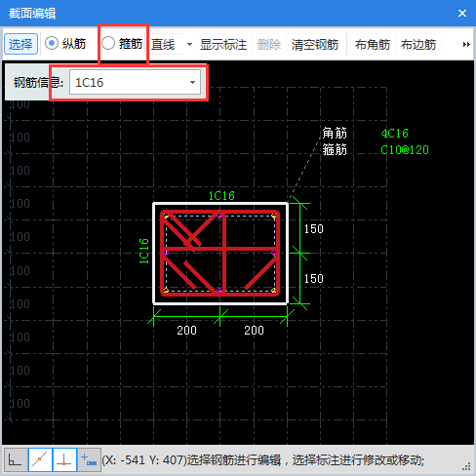Click the top 1C16 label above section

coord(221,196)
